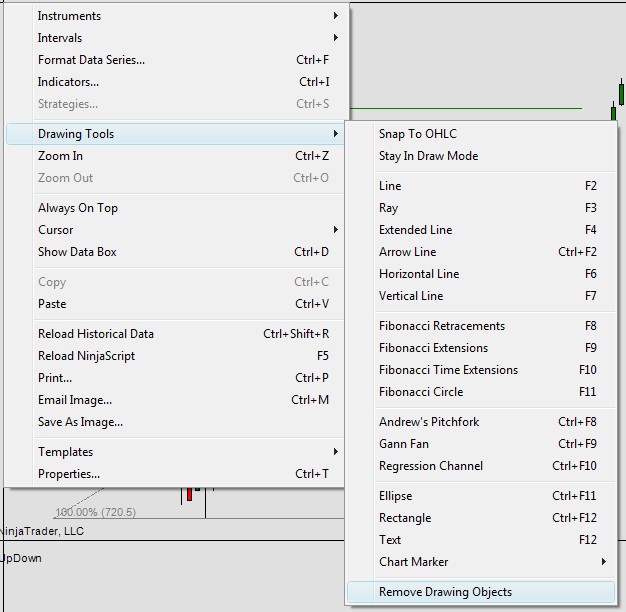Image resolution: width=626 pixels, height=612 pixels.
Task: Choose the Ray drawing tool
Action: tap(481, 208)
